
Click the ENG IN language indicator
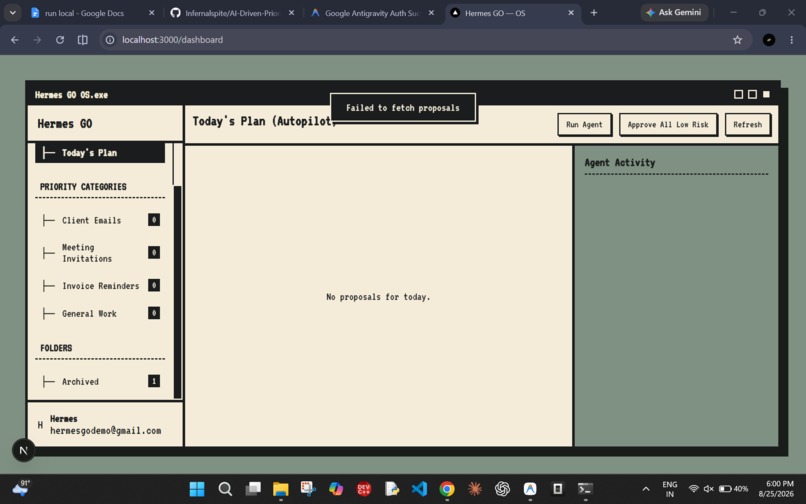coord(669,489)
